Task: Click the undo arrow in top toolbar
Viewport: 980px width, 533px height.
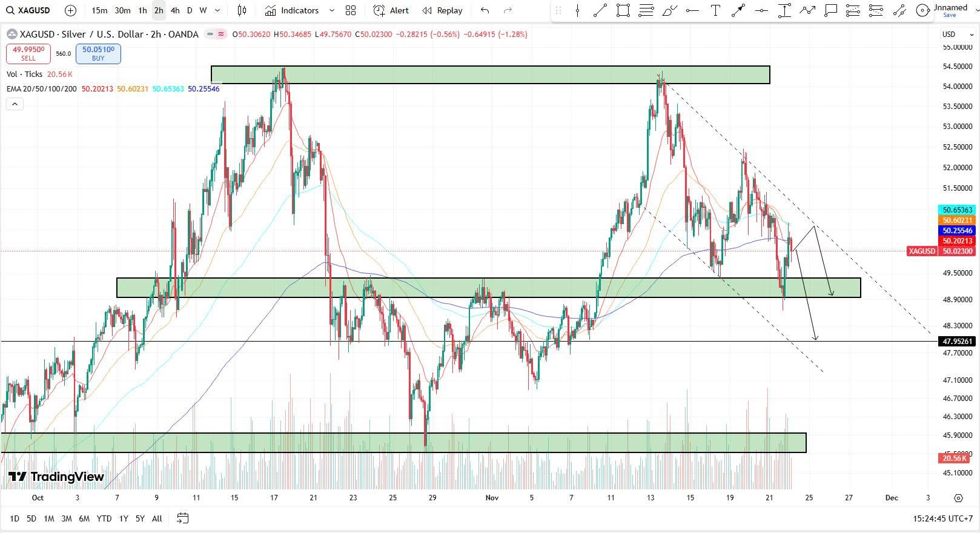Action: [485, 10]
